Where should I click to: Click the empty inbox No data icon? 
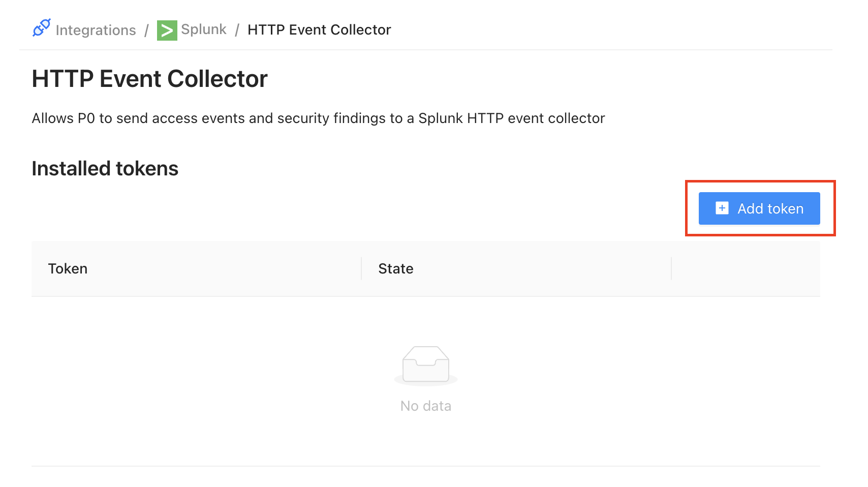(426, 365)
